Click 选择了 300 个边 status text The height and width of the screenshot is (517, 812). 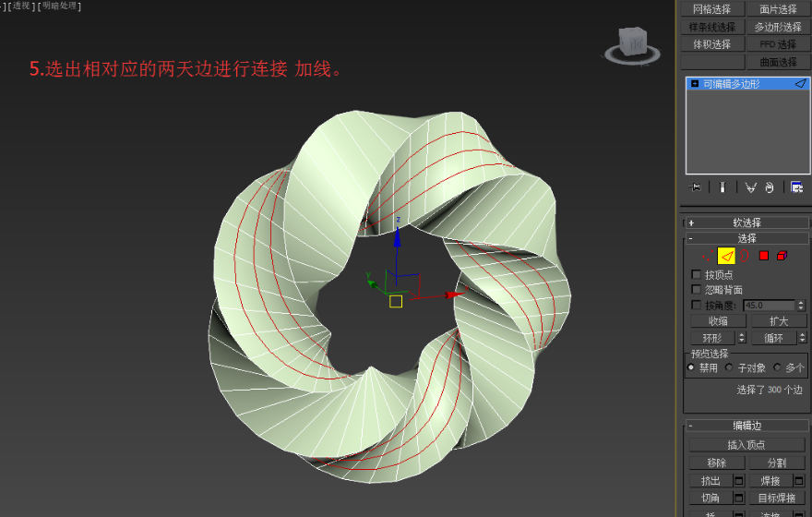point(770,391)
